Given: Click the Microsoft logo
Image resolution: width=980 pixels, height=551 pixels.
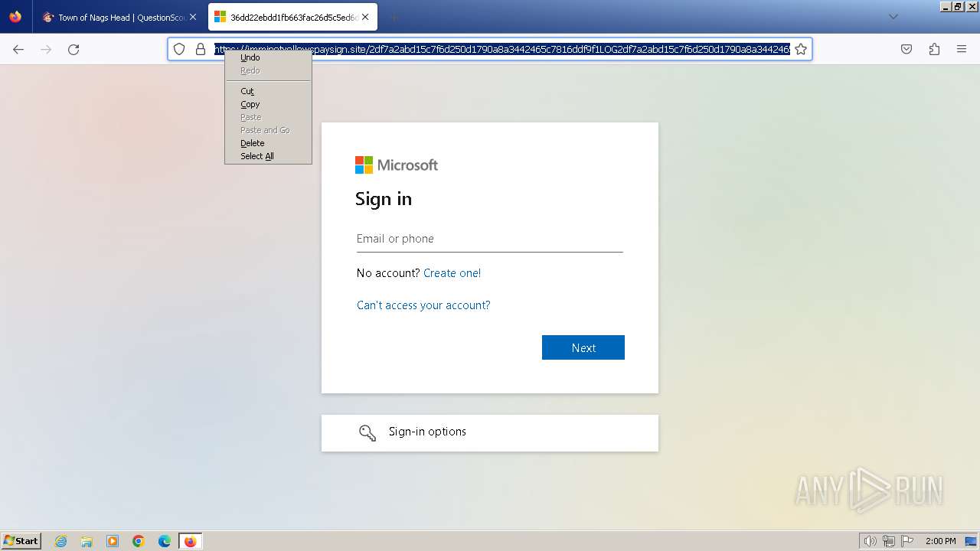Looking at the screenshot, I should point(397,165).
